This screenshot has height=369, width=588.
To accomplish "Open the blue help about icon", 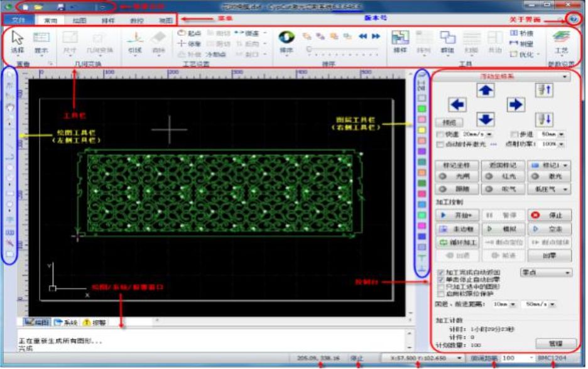I will (x=574, y=19).
